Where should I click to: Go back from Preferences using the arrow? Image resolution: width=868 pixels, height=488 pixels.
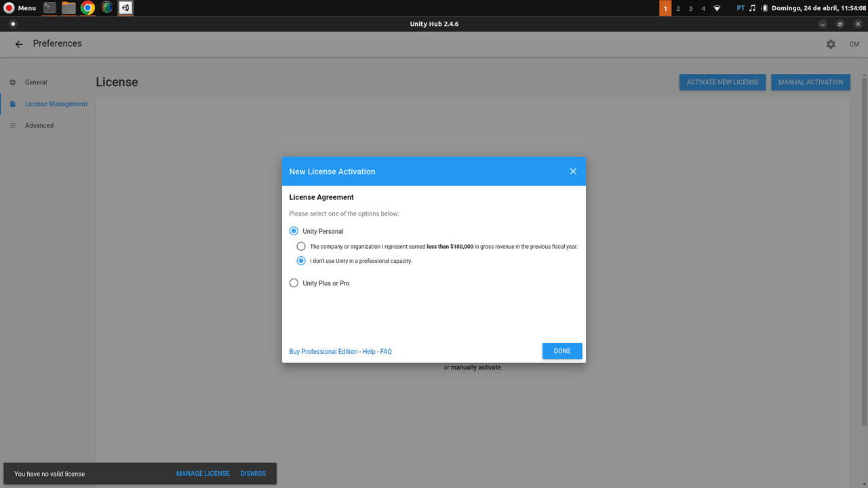click(19, 44)
